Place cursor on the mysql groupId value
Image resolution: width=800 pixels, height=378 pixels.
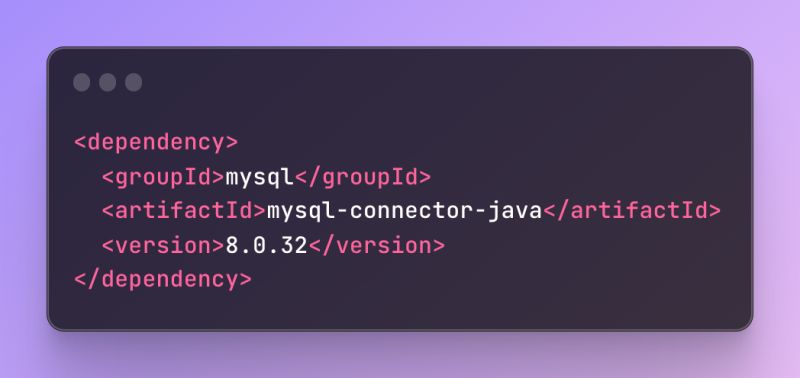(x=260, y=178)
